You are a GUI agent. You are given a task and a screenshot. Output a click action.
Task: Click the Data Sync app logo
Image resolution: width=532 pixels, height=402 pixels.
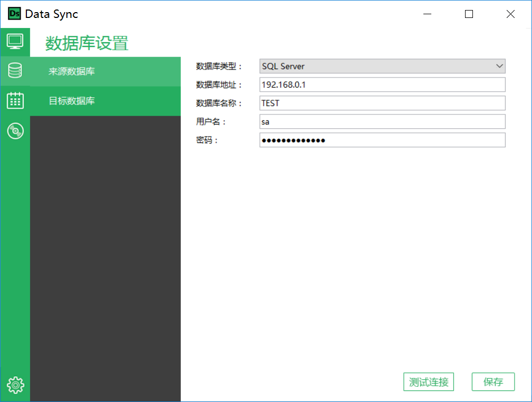point(14,14)
